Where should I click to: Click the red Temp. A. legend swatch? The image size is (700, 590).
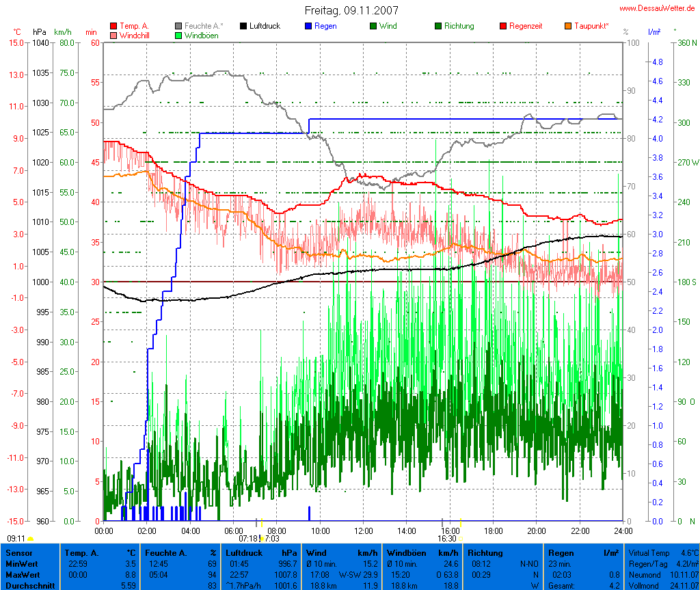coord(113,26)
